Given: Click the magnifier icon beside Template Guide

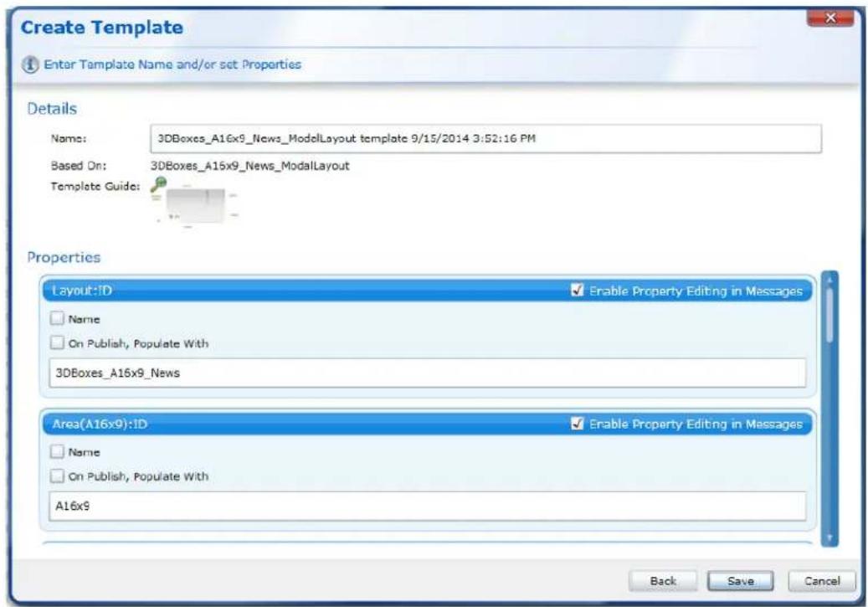Looking at the screenshot, I should click(158, 184).
